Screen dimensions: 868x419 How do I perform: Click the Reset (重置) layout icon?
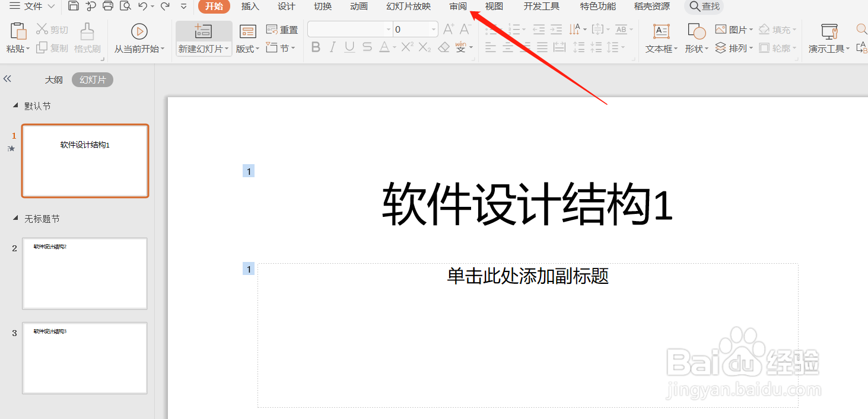click(x=272, y=30)
